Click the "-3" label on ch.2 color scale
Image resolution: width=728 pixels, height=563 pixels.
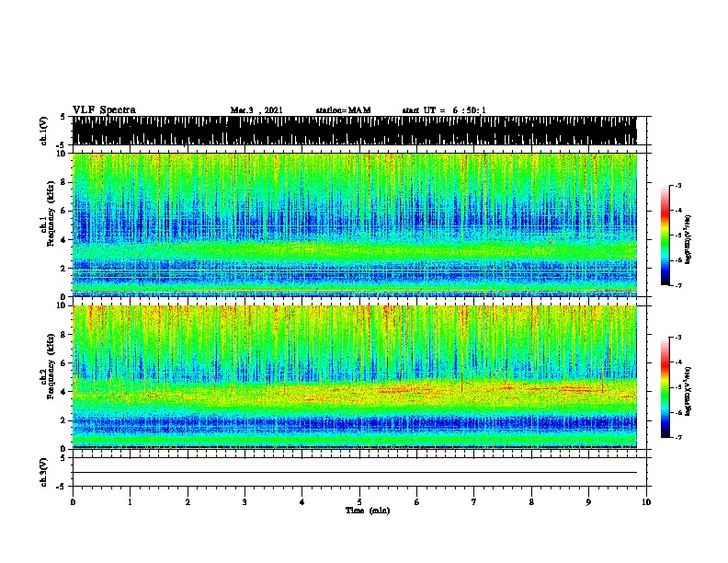(678, 338)
